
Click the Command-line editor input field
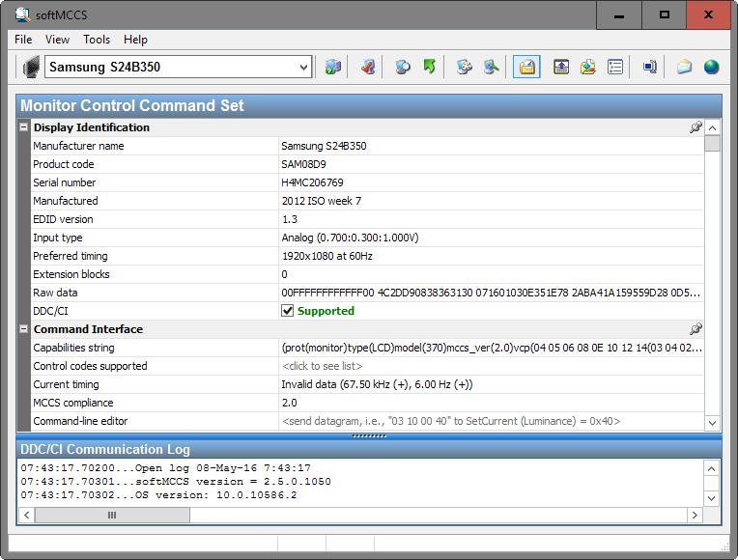coord(492,421)
